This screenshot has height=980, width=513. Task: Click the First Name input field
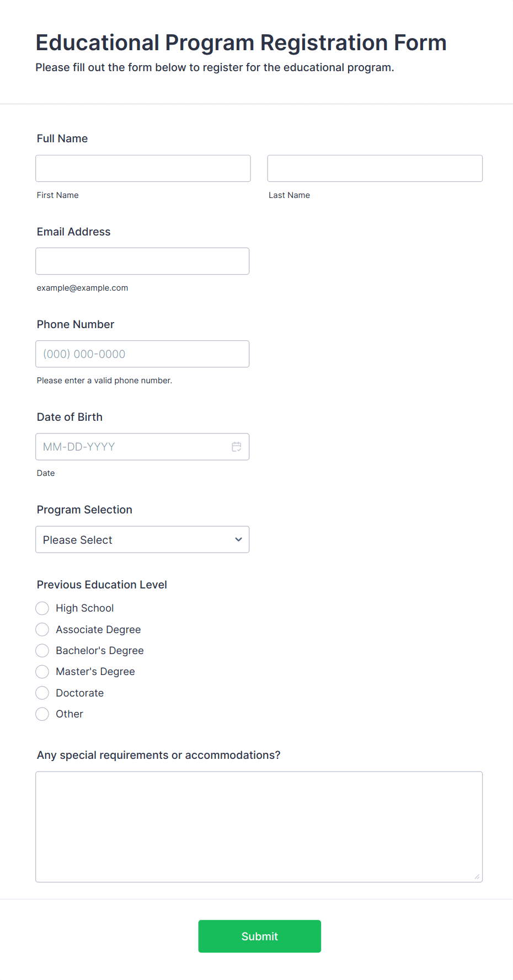(x=142, y=168)
